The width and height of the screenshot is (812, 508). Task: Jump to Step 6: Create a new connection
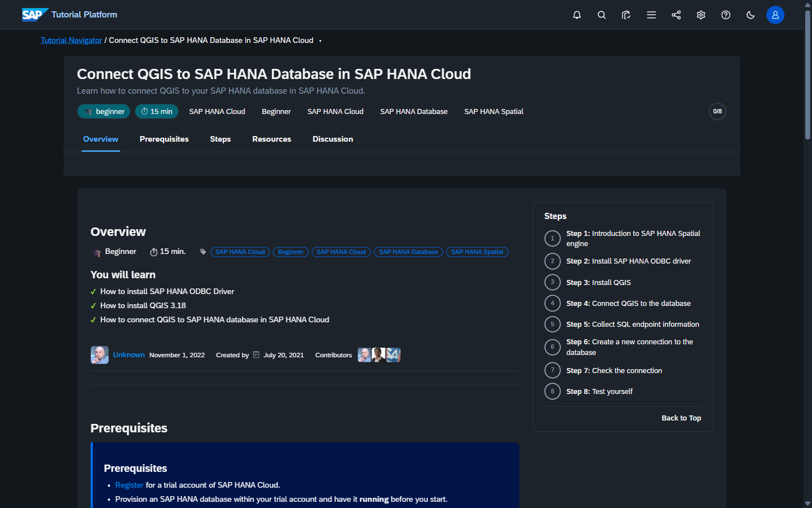[630, 347]
